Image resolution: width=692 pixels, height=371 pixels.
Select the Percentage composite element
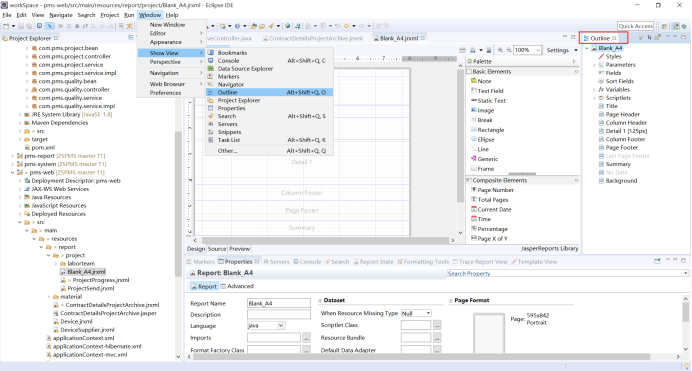[489, 229]
